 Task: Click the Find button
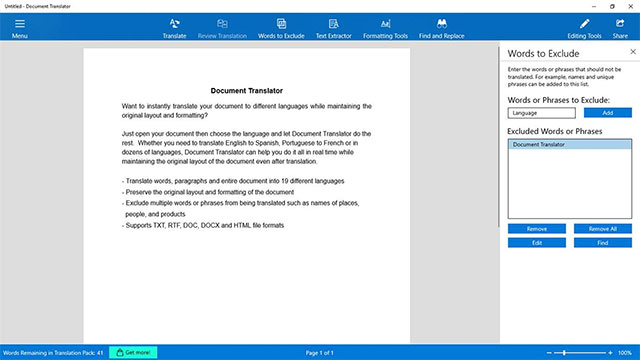click(602, 242)
